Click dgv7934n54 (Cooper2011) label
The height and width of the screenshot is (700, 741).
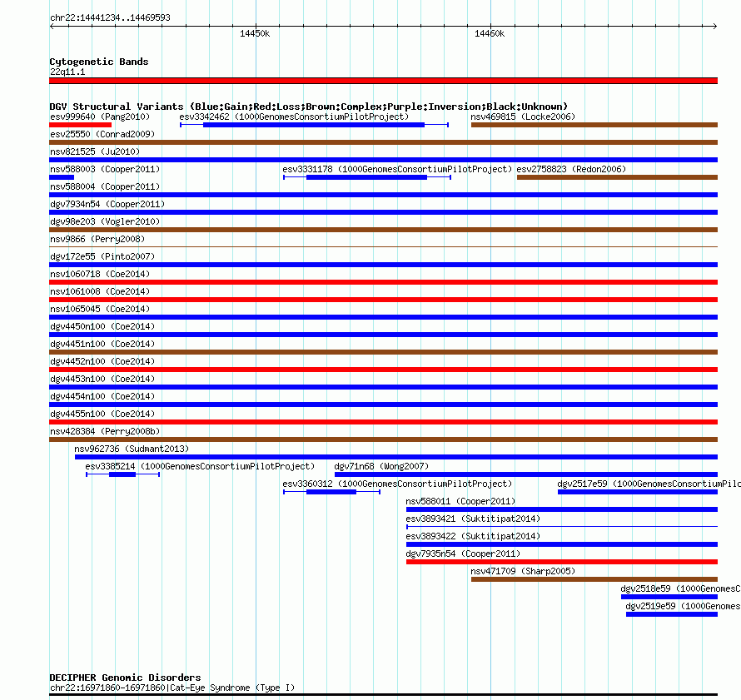tap(107, 204)
